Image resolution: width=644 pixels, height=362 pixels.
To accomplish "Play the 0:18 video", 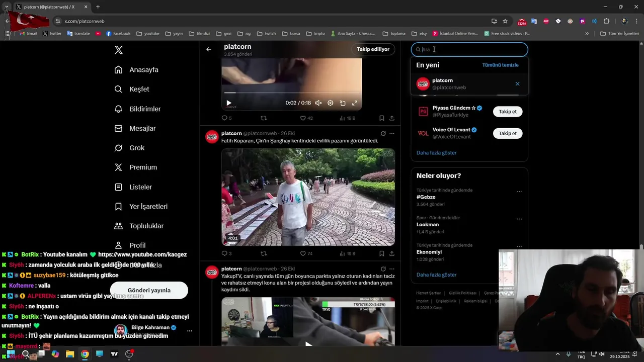I will tap(229, 103).
